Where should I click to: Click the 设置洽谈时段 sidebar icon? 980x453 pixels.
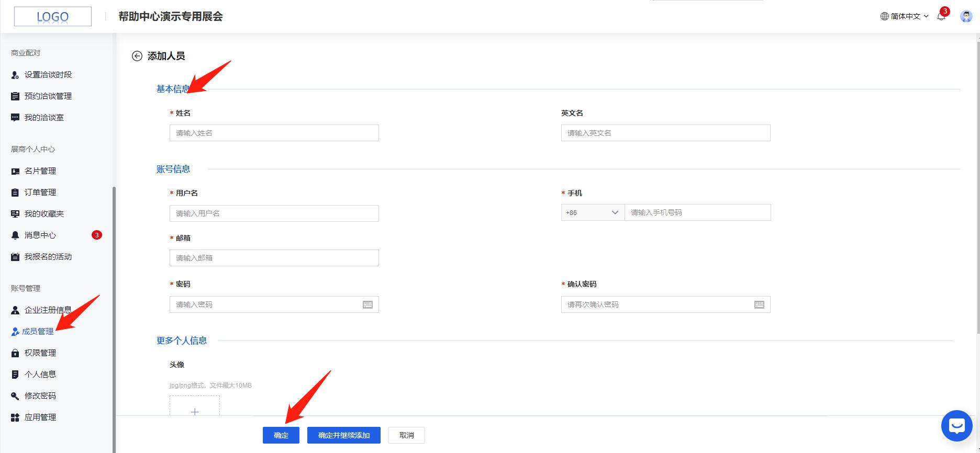15,75
